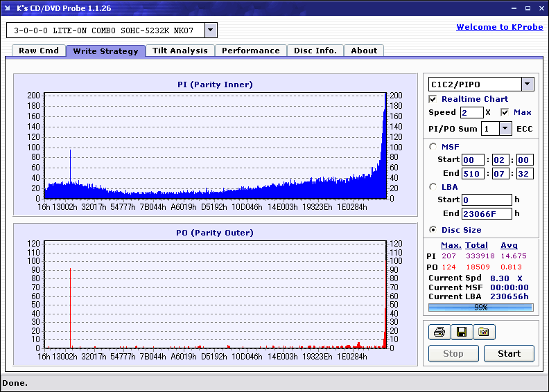Disable the Realtime Chart checkbox
The width and height of the screenshot is (549, 392).
pyautogui.click(x=433, y=99)
